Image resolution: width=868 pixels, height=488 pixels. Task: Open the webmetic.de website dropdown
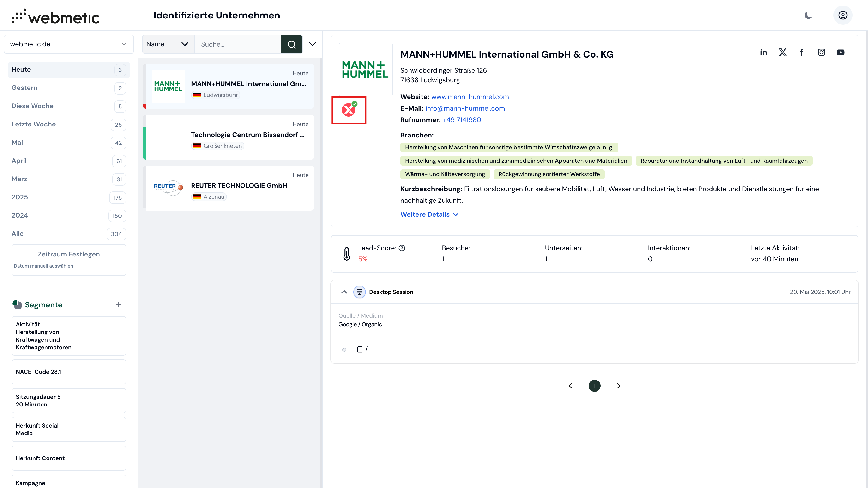(69, 44)
